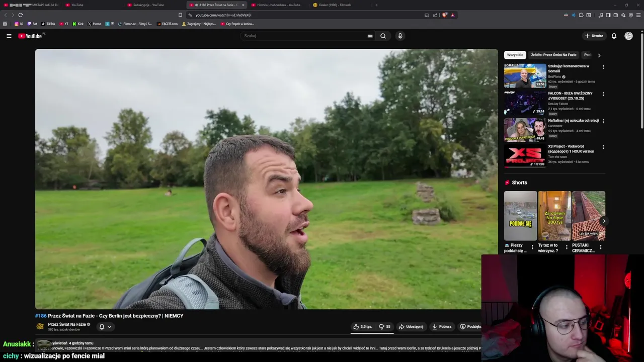Open options for PUSTAKI CERAMICZ short
644x362 pixels.
point(600,247)
